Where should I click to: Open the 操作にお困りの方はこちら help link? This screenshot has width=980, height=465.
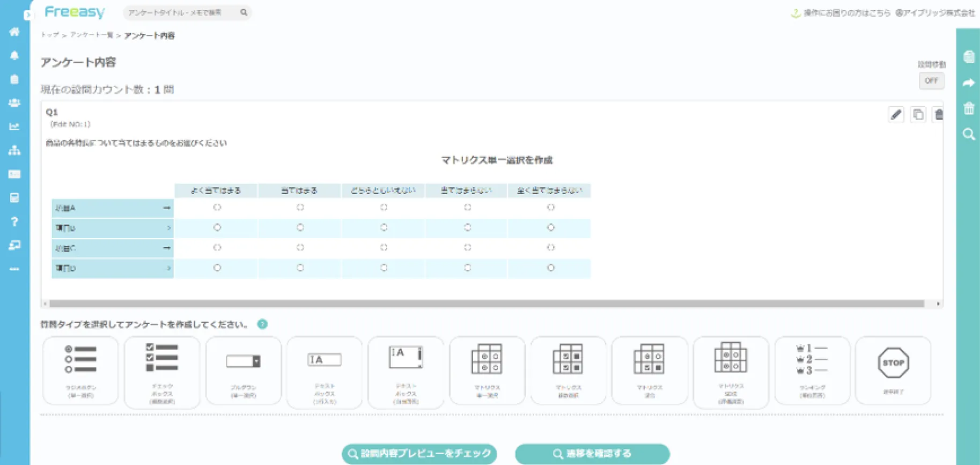point(847,13)
